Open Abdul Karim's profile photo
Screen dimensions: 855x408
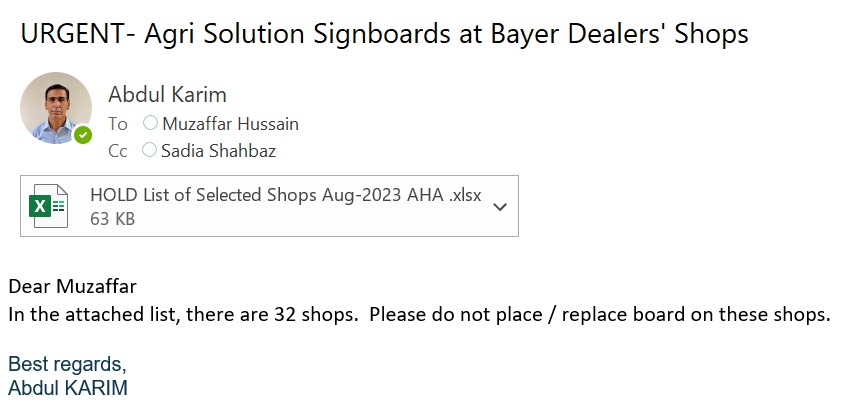[55, 107]
